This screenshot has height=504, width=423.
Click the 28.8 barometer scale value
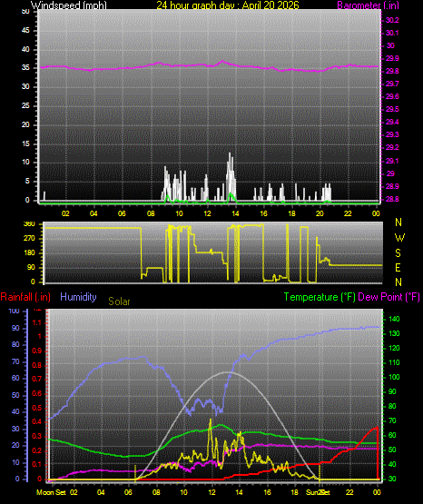(392, 199)
